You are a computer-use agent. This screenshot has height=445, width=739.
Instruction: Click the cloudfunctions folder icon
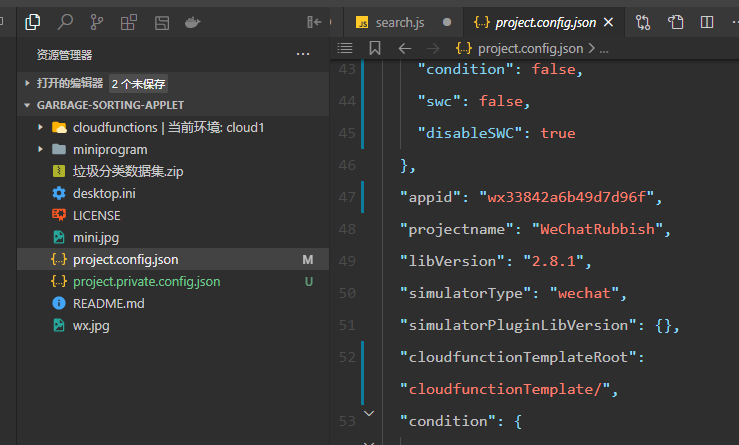59,127
